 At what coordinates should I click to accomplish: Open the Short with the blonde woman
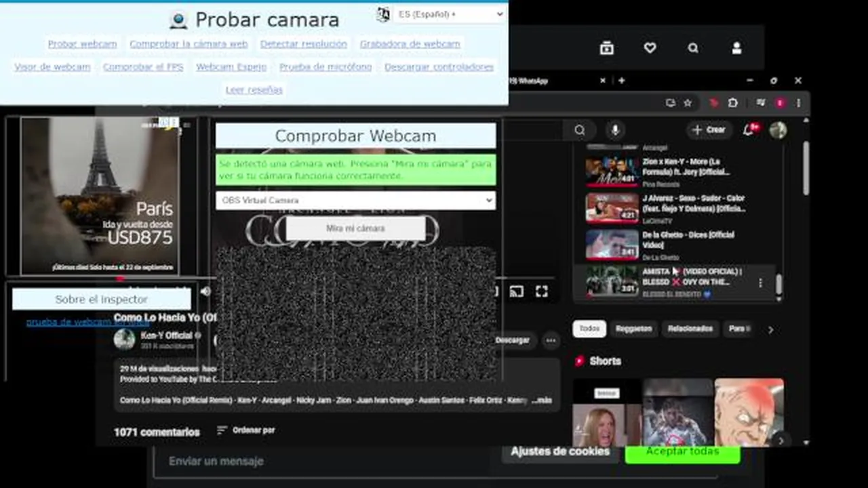(607, 412)
